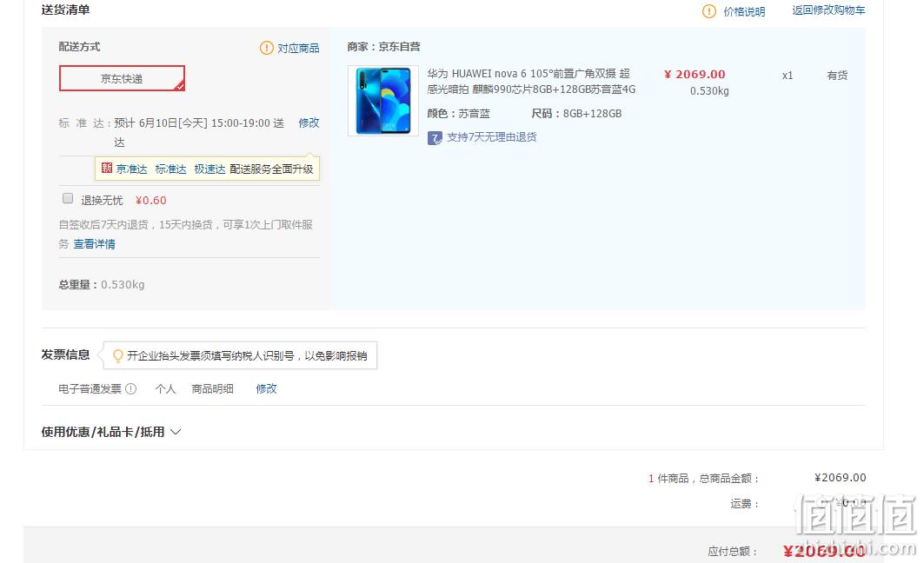Click the 退换无忧 ¥0.60 price

coord(151,200)
